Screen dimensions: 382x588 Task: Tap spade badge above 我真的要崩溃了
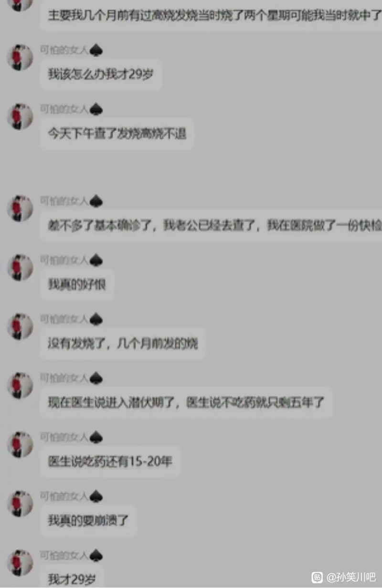point(96,497)
